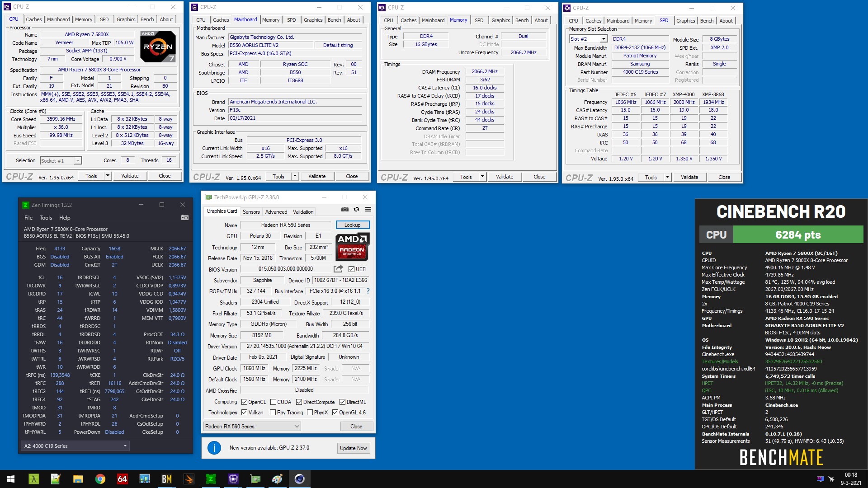The width and height of the screenshot is (868, 488).
Task: Click the Close button in GPU-Z
Action: coord(356,427)
